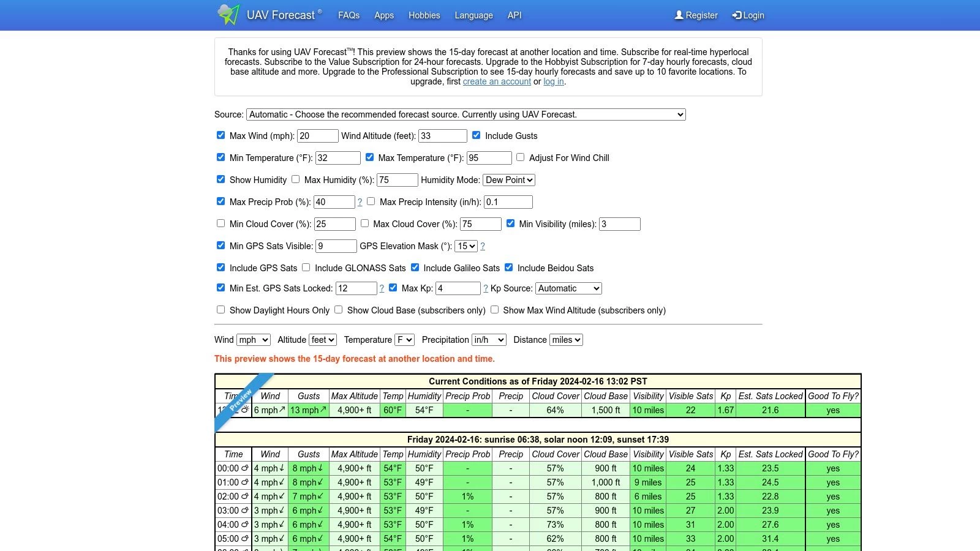The height and width of the screenshot is (551, 980).
Task: Click the Max Kp value field
Action: coord(458,288)
